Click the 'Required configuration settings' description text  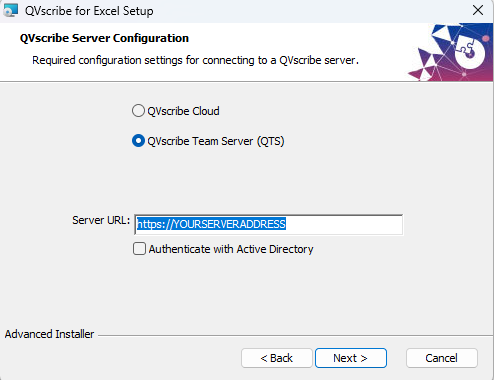[x=195, y=60]
